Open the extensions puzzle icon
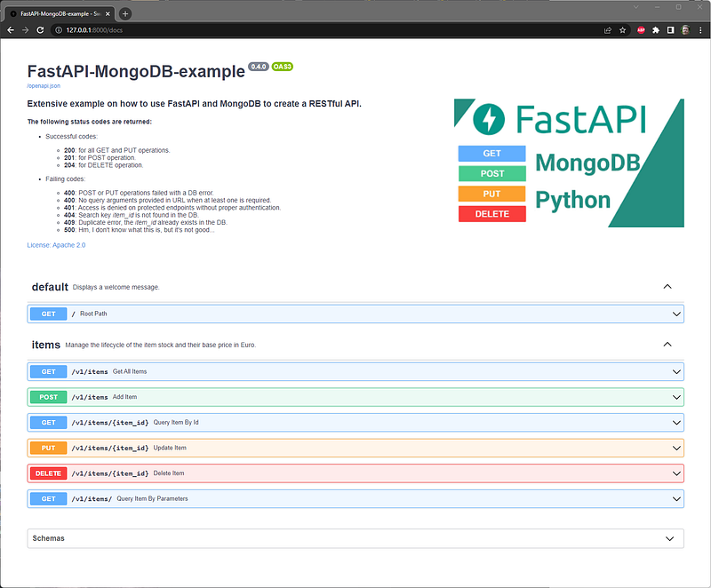Viewport: 711px width, 588px height. pyautogui.click(x=656, y=30)
